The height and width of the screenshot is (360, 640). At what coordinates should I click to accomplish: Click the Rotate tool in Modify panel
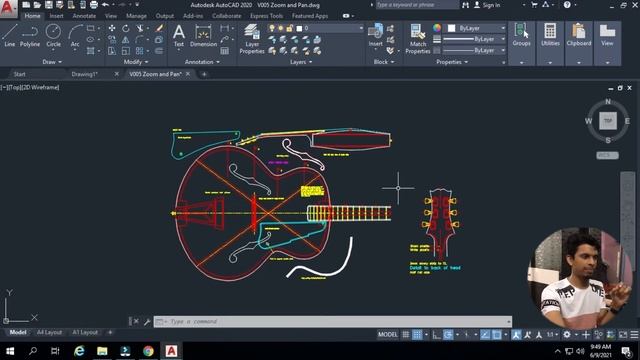126,28
